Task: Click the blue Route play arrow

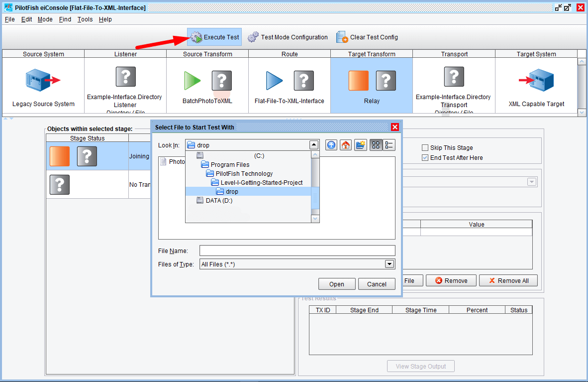Action: tap(274, 80)
